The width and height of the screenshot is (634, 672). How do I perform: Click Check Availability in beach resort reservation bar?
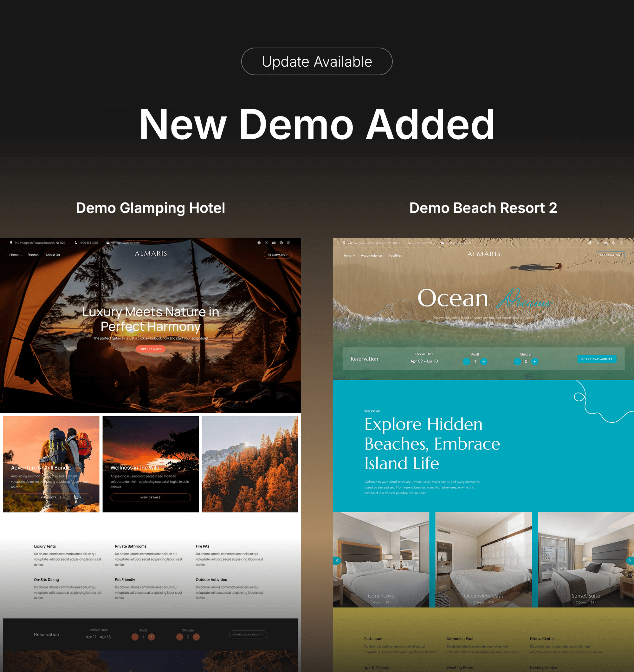pos(597,359)
